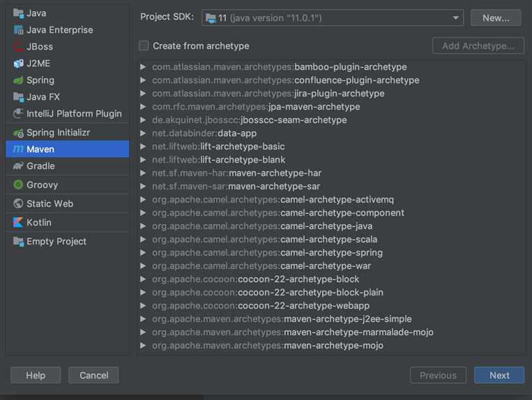The height and width of the screenshot is (400, 532).
Task: Select Static Web project type label
Action: (50, 203)
